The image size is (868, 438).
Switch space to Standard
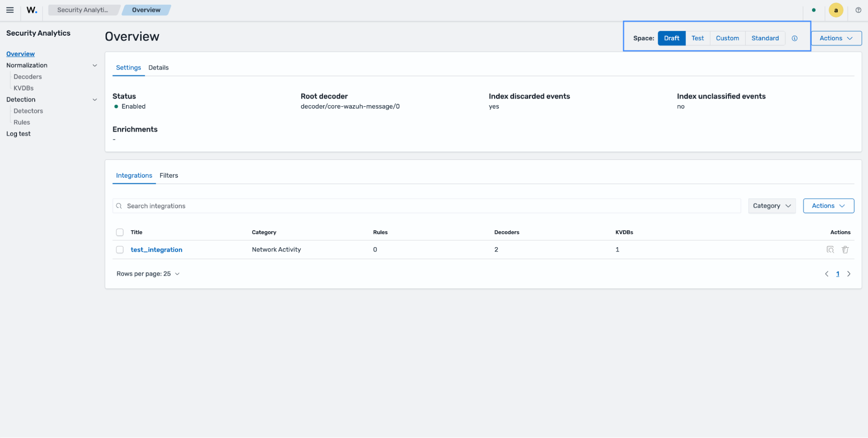765,38
